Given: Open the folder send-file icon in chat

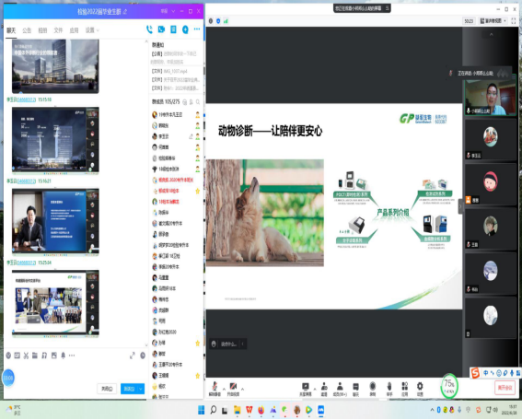Looking at the screenshot, I should point(35,356).
